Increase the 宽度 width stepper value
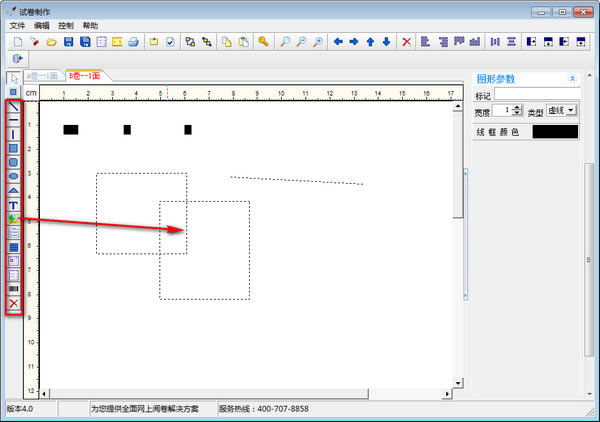Image resolution: width=600 pixels, height=422 pixels. 519,107
